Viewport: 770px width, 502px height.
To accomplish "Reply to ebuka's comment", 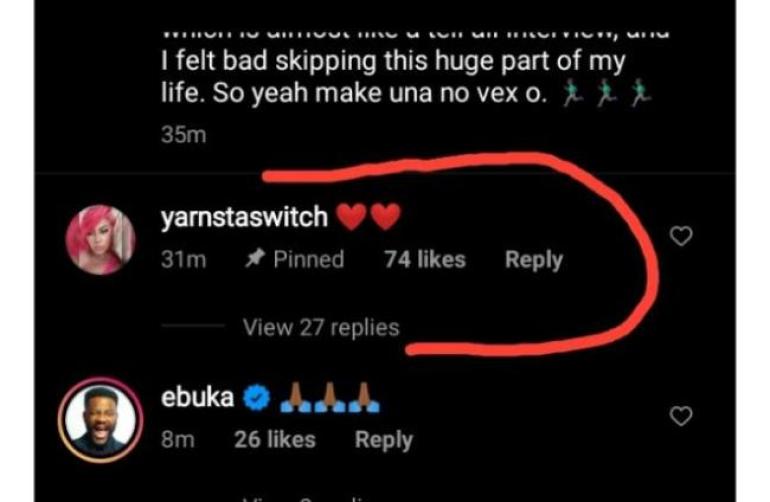I will click(383, 439).
